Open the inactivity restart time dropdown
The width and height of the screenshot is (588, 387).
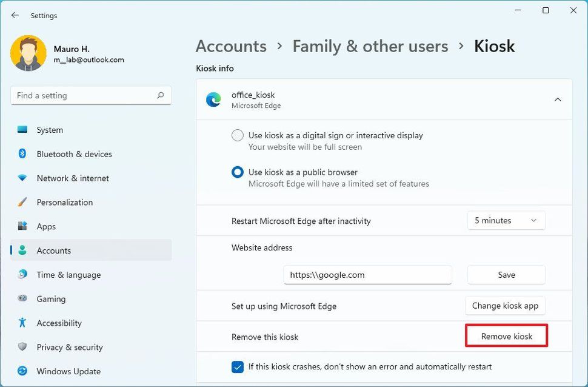click(x=506, y=220)
